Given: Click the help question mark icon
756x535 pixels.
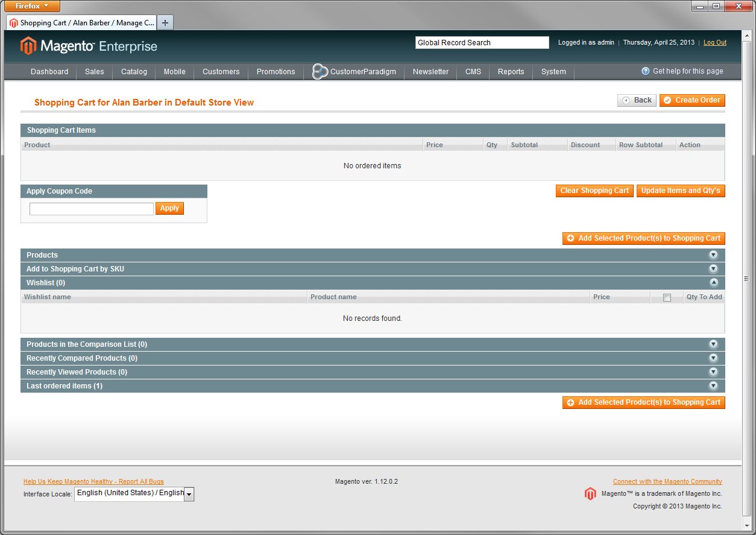Looking at the screenshot, I should pos(646,71).
